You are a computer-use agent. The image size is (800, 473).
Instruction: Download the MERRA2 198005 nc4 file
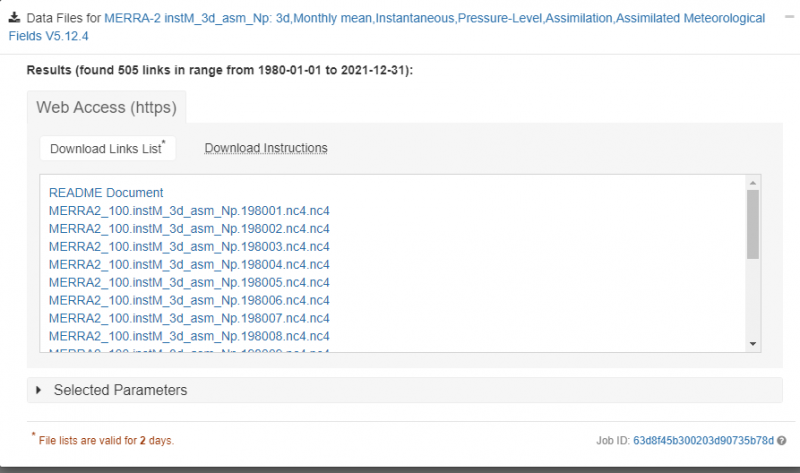point(189,282)
